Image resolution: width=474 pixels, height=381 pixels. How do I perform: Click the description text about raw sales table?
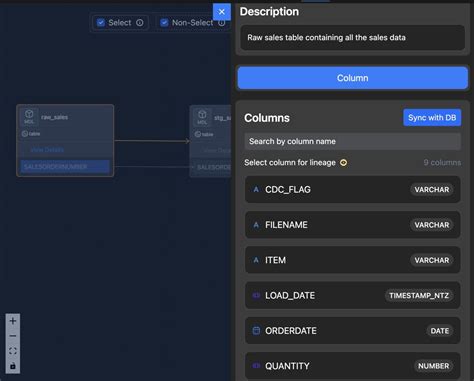326,38
